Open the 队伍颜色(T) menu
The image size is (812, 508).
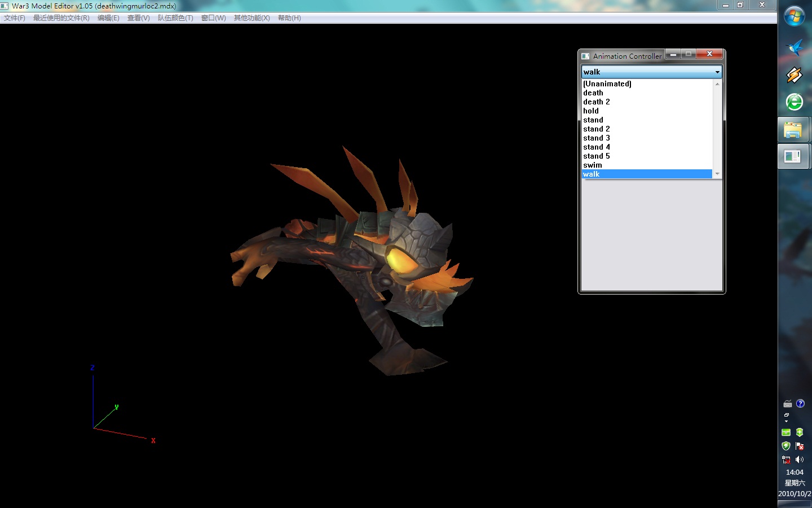tap(175, 18)
